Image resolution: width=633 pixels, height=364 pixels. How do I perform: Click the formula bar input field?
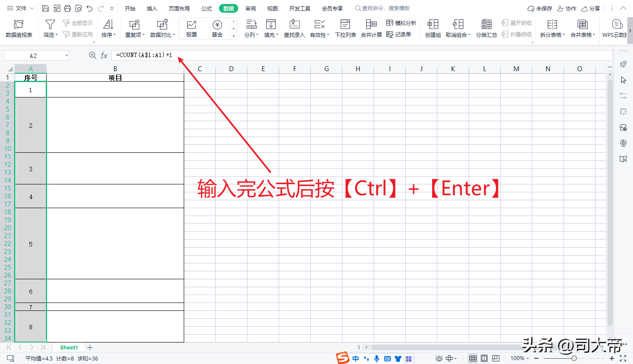point(362,55)
